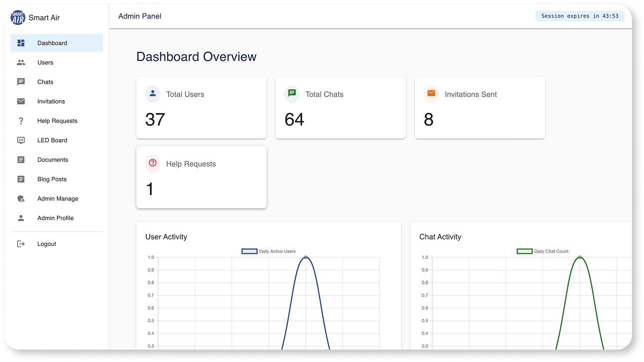Open Help Requests from the sidebar
This screenshot has height=362, width=644.
[x=57, y=121]
